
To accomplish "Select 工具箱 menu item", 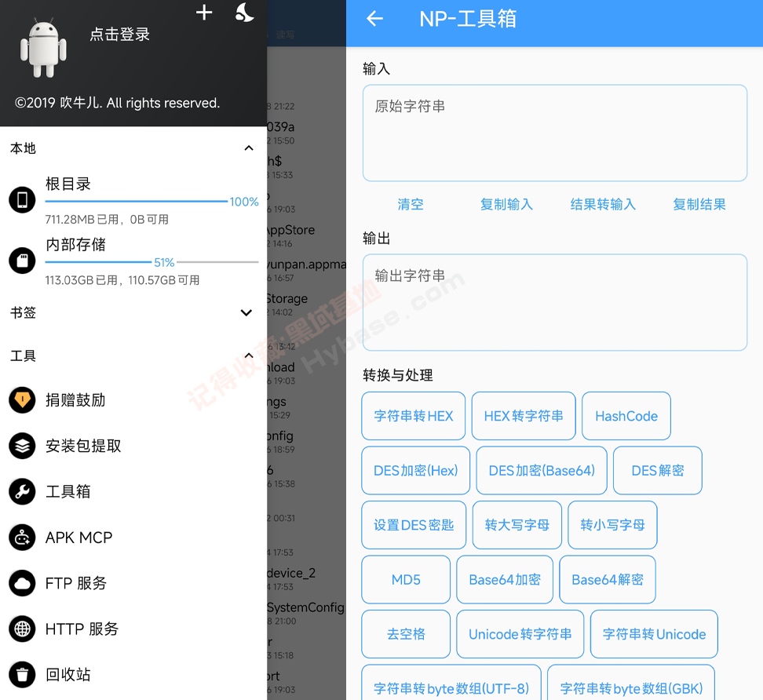I will point(133,491).
